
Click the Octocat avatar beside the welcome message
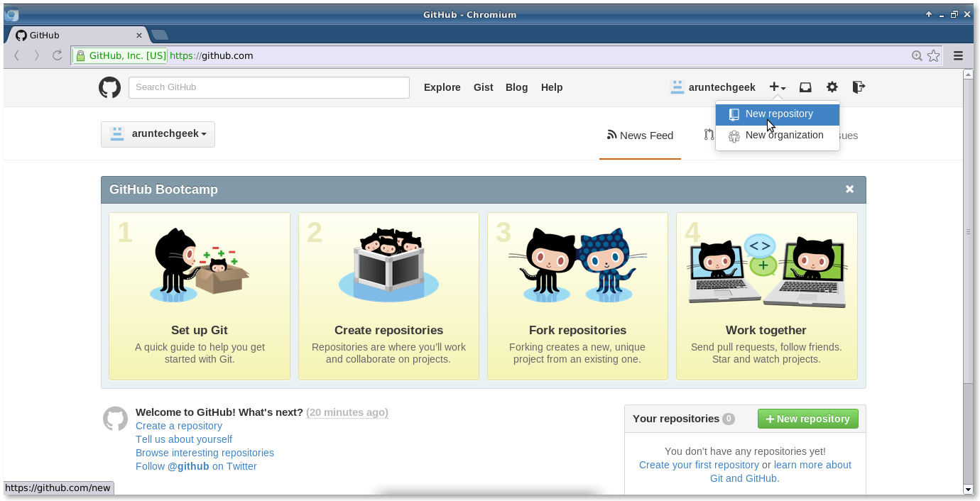115,419
